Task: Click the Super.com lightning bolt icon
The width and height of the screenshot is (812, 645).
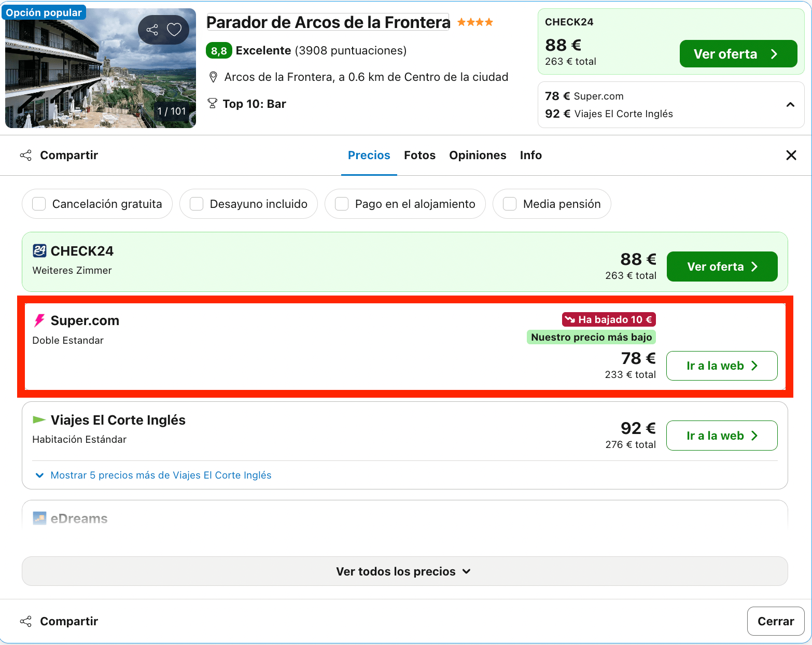Action: click(x=39, y=320)
